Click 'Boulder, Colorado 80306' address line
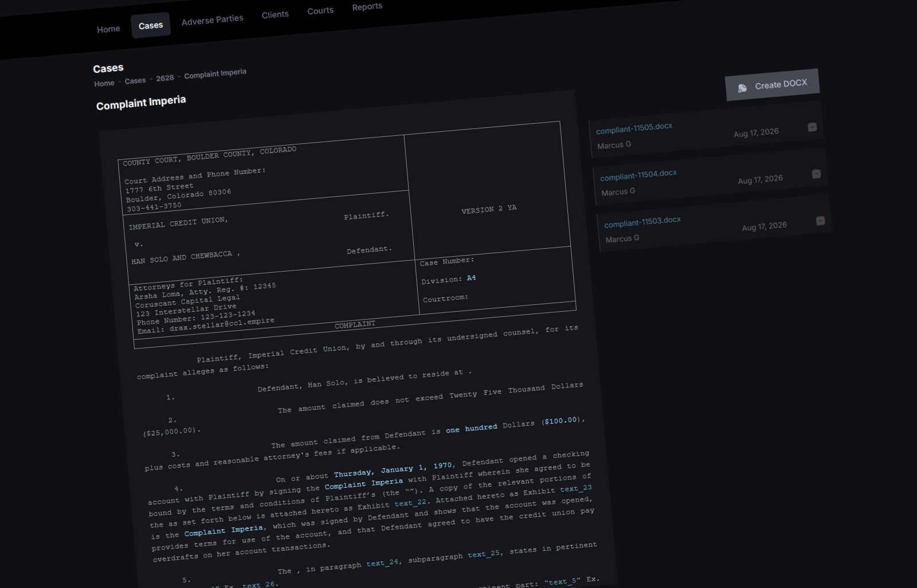The width and height of the screenshot is (917, 588). point(179,195)
